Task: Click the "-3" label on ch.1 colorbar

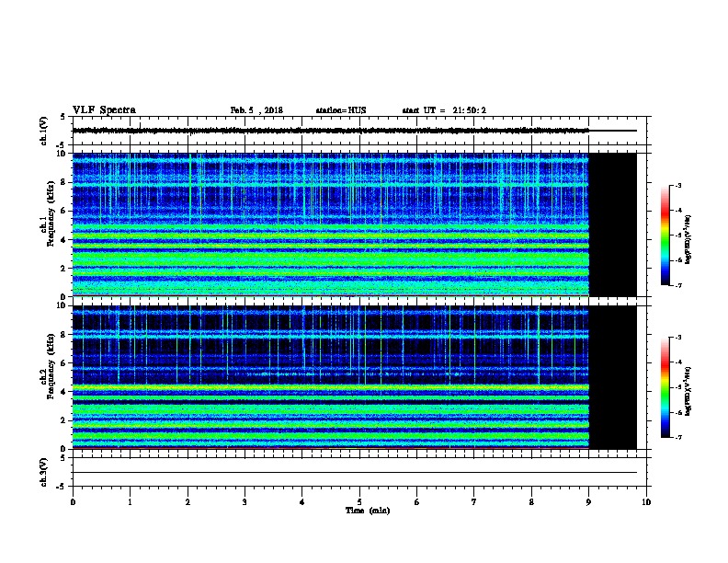Action: click(678, 185)
